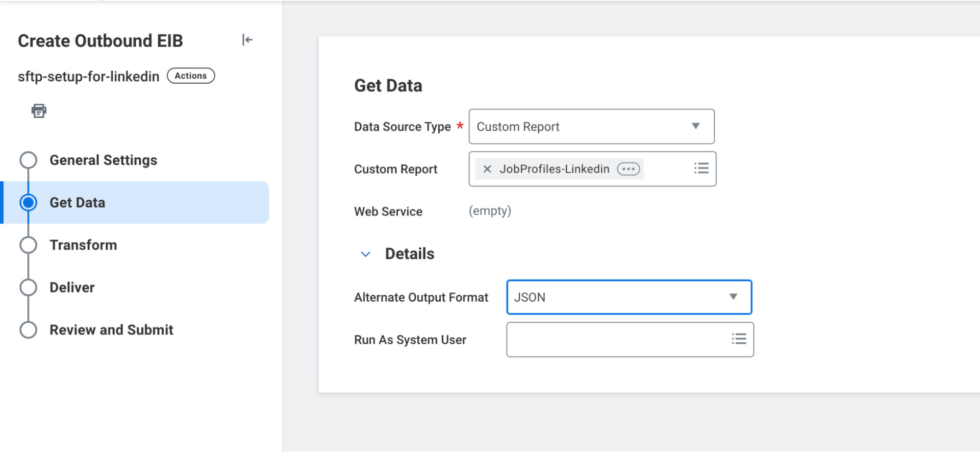The image size is (980, 452).
Task: Collapse the sidebar panel arrow icon
Action: (247, 40)
